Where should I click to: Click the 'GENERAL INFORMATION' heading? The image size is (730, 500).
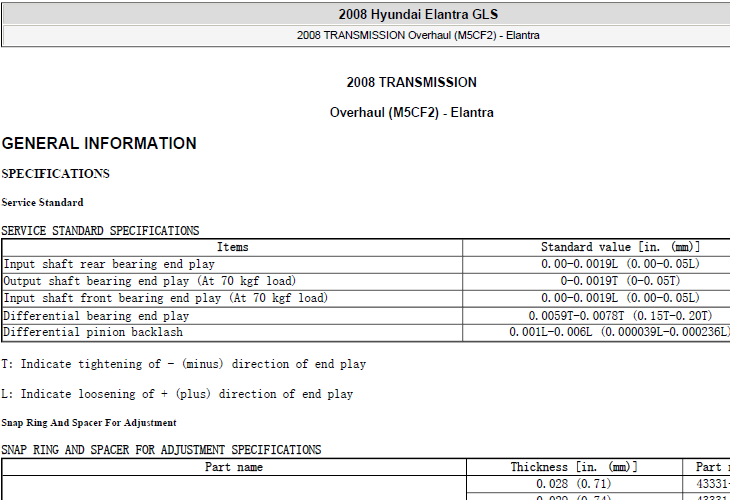pyautogui.click(x=99, y=143)
